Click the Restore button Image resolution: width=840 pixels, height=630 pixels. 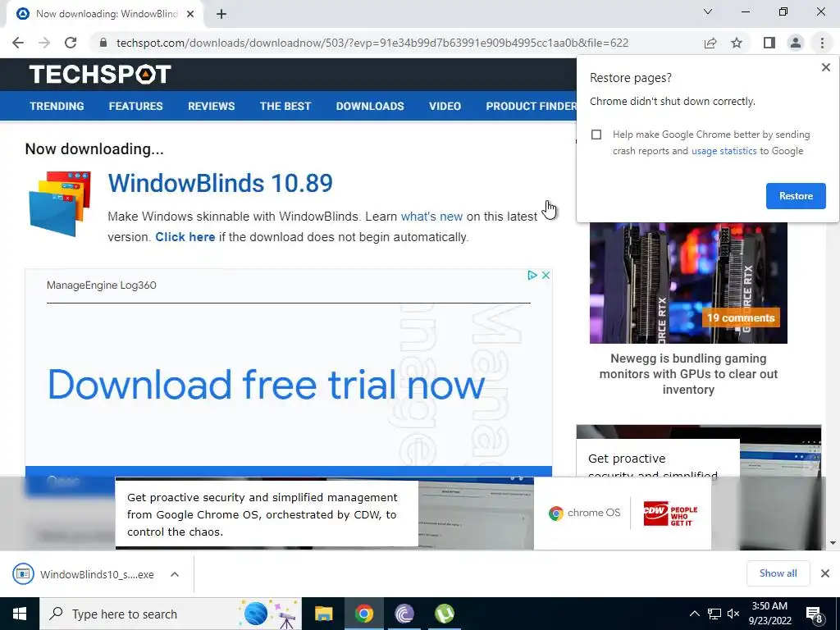(x=796, y=196)
